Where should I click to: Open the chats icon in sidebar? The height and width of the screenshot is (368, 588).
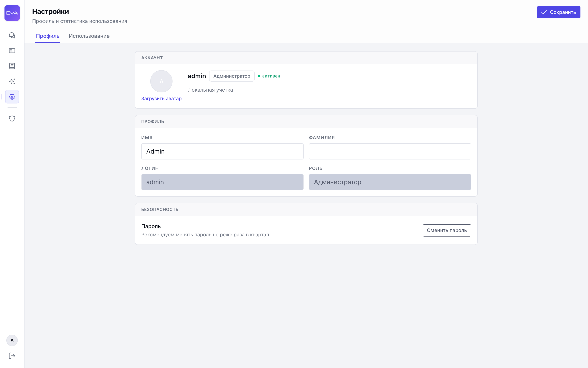point(12,36)
